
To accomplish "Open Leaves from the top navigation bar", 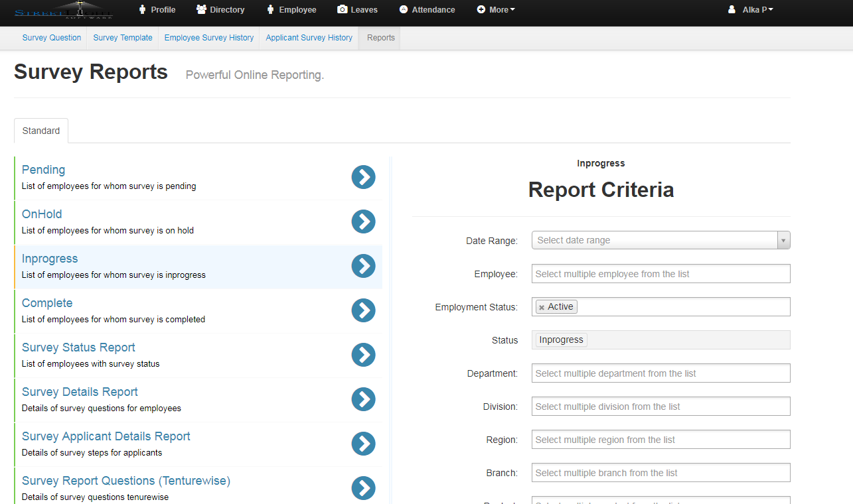I will click(x=357, y=10).
